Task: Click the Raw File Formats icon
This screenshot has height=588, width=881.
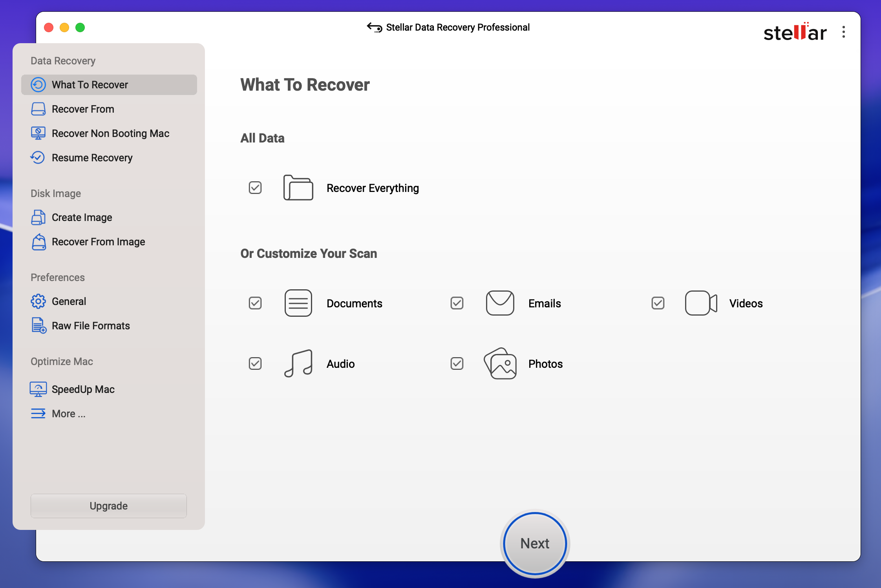Action: coord(39,326)
